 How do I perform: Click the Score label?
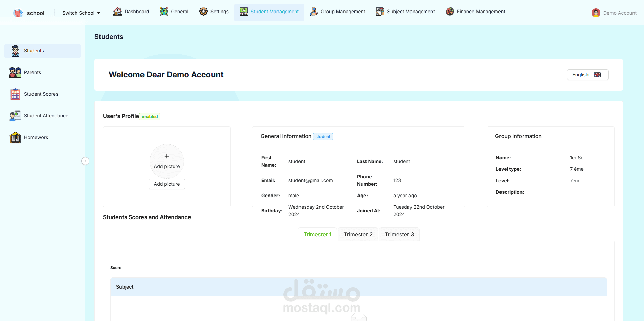116,268
